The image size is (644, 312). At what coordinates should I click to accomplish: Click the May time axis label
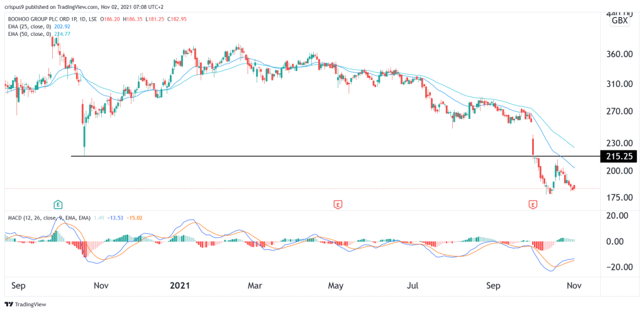coord(337,286)
